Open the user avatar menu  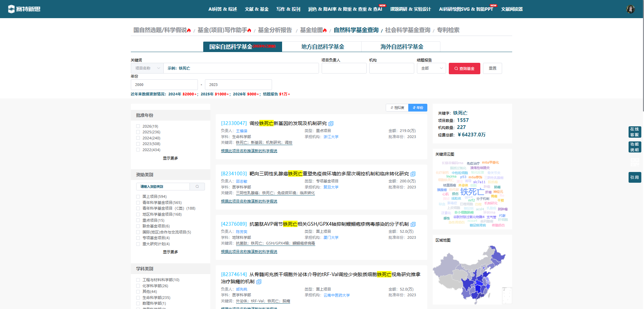(x=631, y=9)
